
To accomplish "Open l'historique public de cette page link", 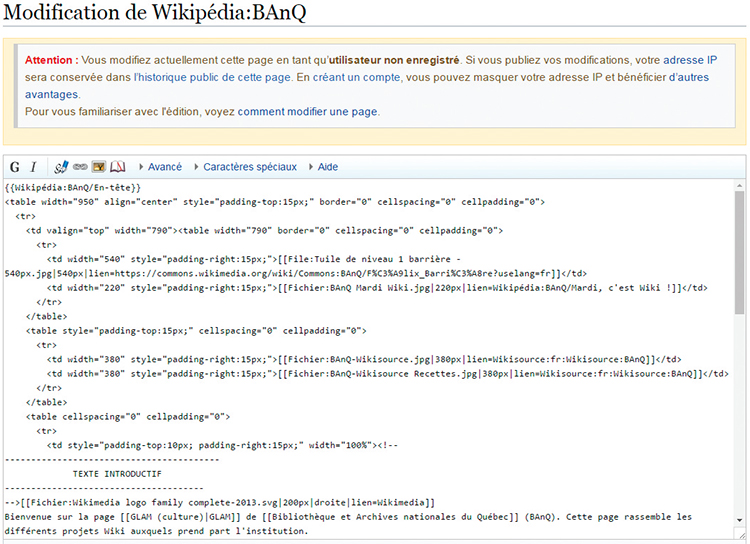I will [x=212, y=78].
